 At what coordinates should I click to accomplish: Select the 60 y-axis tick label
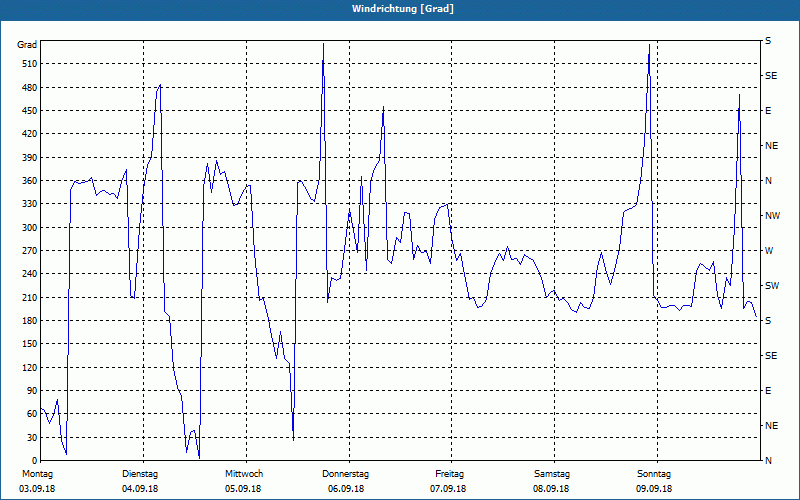[32, 414]
